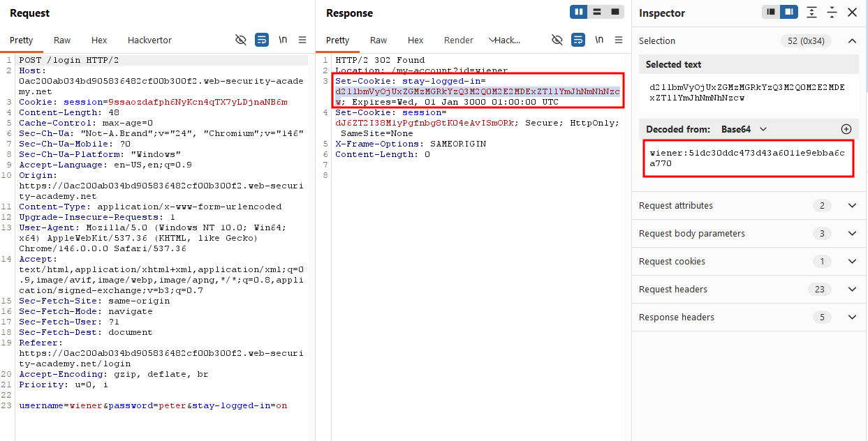Show more Response tabs via chevron

point(492,40)
